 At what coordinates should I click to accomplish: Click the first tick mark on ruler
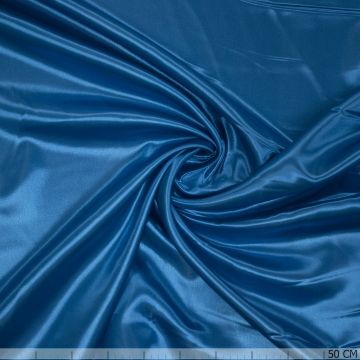[x=36, y=355]
